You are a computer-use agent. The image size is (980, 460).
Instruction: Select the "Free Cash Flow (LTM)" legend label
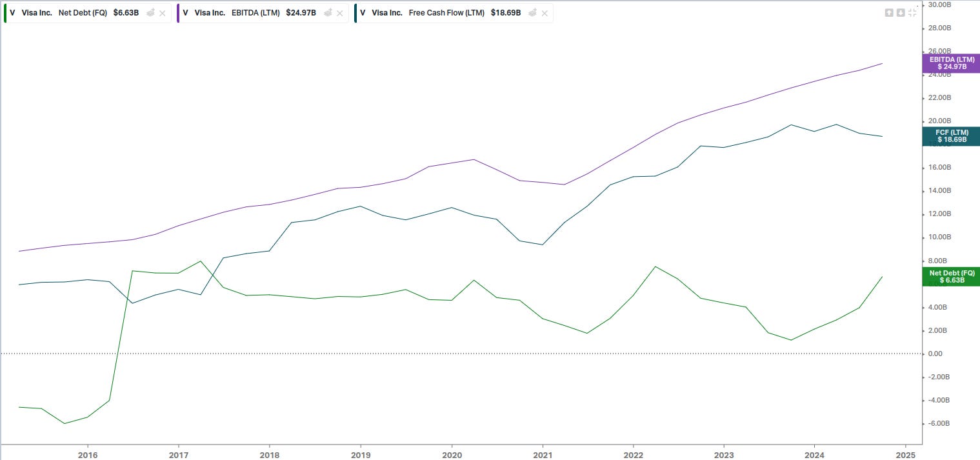point(446,13)
